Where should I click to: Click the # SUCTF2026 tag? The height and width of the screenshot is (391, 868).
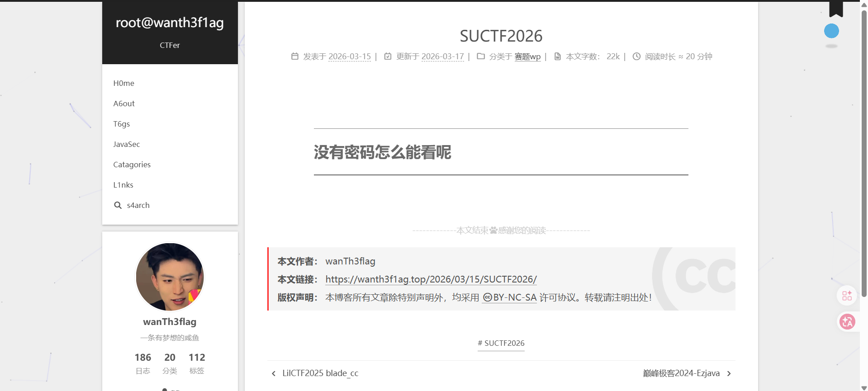coord(501,343)
